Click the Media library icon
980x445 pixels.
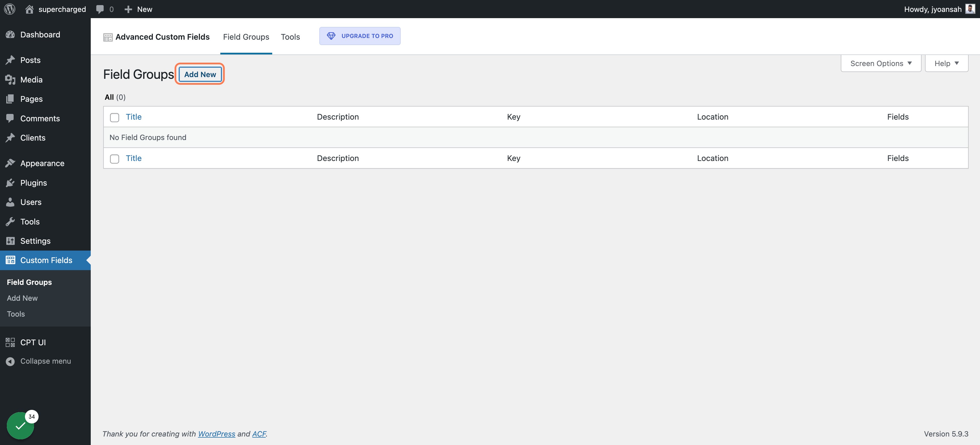coord(10,79)
